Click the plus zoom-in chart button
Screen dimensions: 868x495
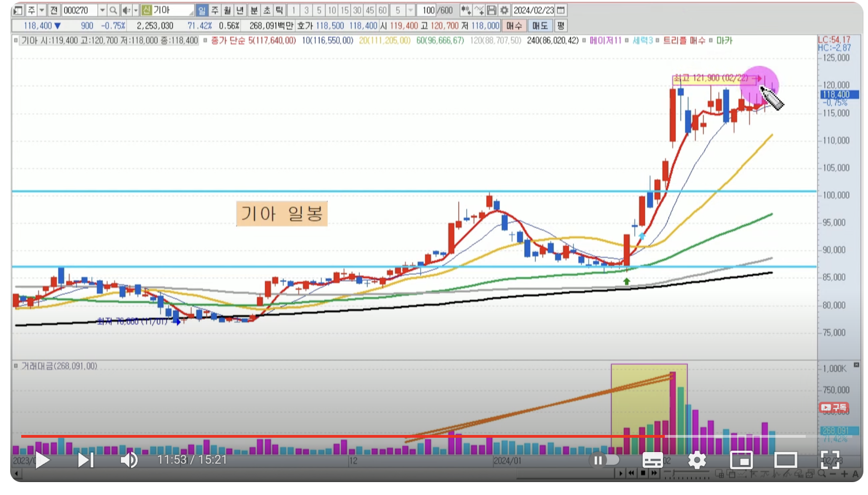point(844,474)
